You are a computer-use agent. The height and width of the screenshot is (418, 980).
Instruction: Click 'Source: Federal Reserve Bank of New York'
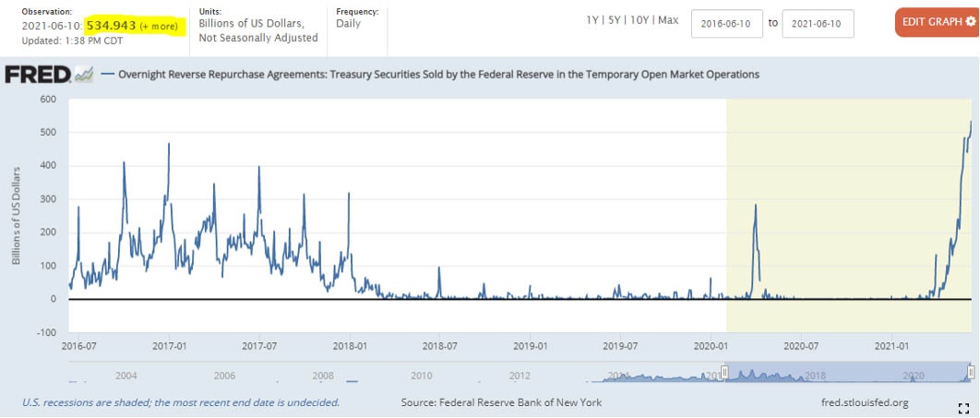click(501, 402)
